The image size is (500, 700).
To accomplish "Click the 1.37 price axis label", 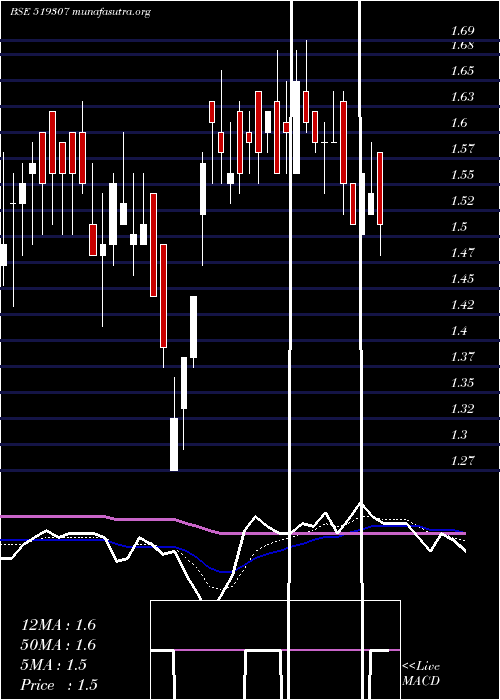I will [x=462, y=356].
